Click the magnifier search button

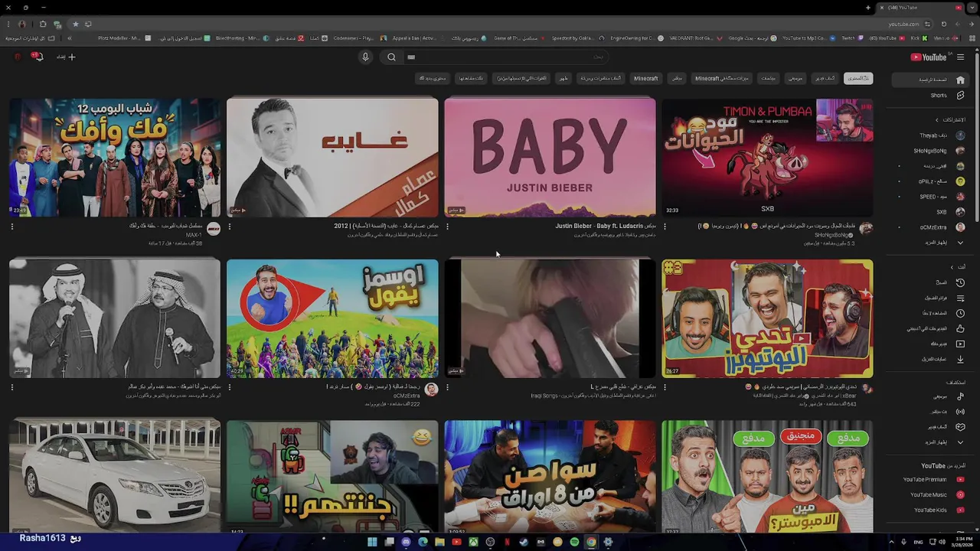tap(391, 57)
